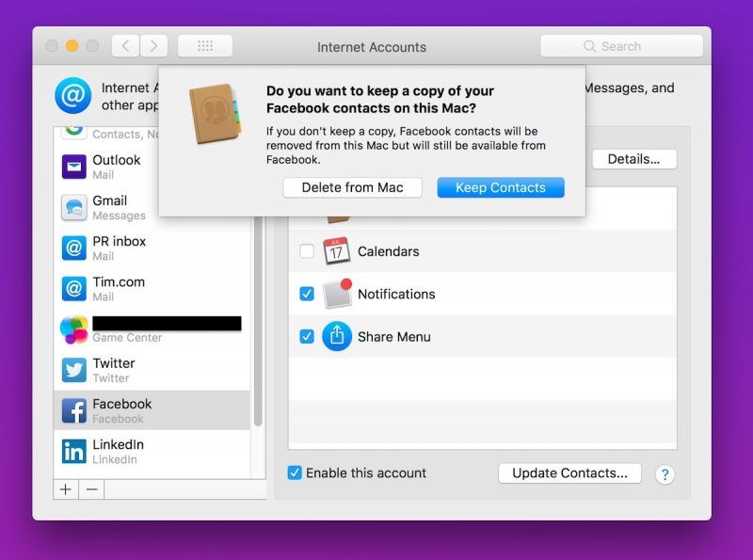
Task: Uncheck the Notifications checkbox
Action: pyautogui.click(x=307, y=294)
